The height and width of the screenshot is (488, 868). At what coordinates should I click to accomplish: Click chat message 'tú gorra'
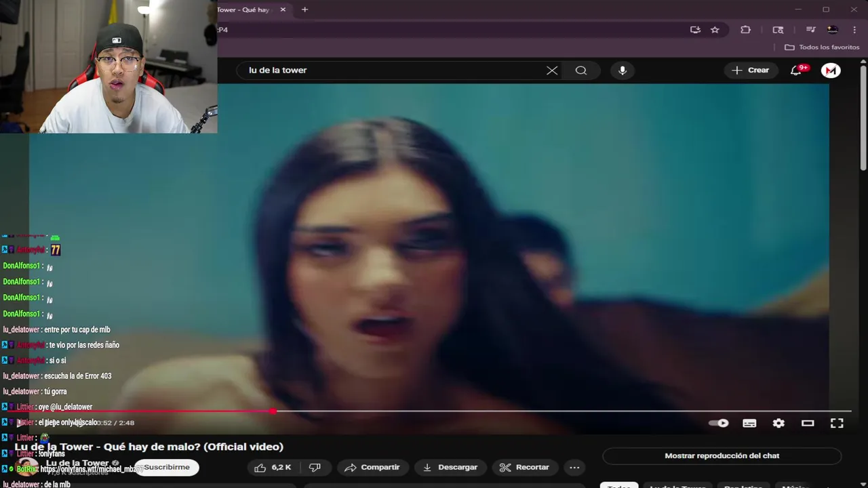(x=56, y=392)
